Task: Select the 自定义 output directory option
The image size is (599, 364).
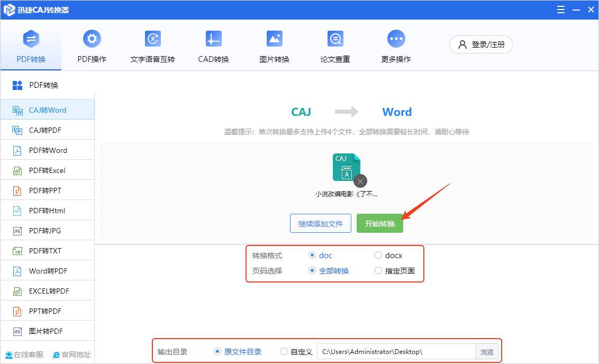Action: (x=284, y=351)
